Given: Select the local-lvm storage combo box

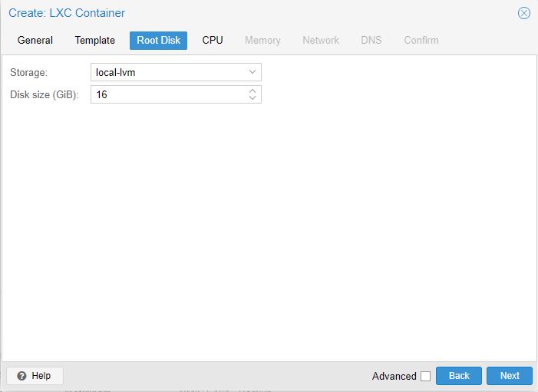Looking at the screenshot, I should point(167,72).
